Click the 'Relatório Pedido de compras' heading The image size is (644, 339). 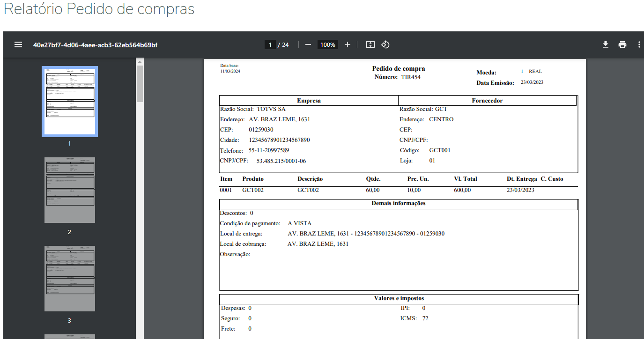coord(99,9)
